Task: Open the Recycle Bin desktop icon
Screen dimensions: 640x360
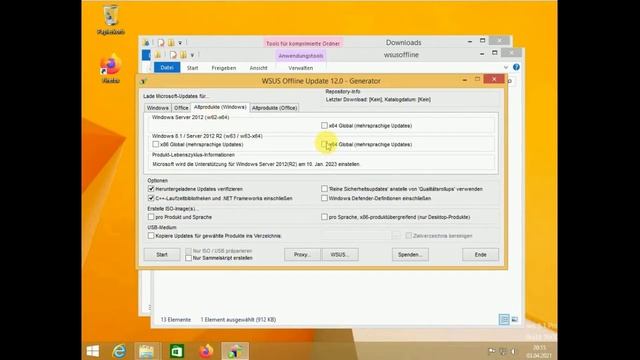Action: (111, 20)
